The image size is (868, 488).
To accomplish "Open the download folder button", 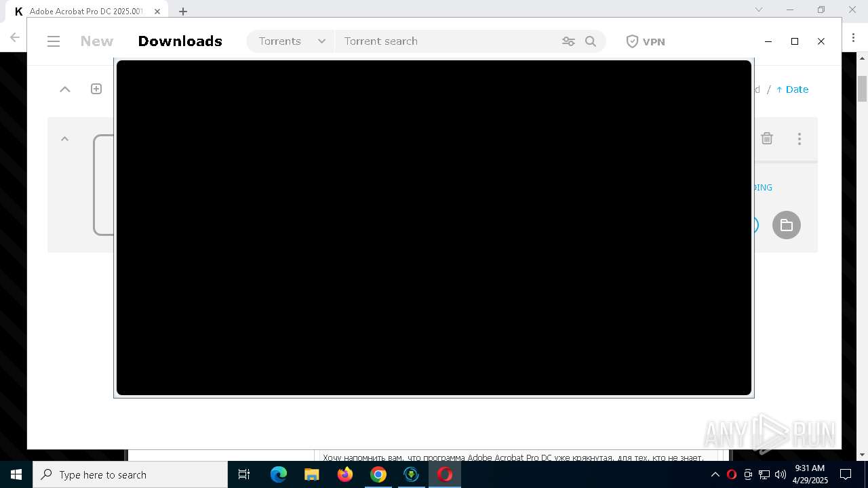I will click(787, 225).
